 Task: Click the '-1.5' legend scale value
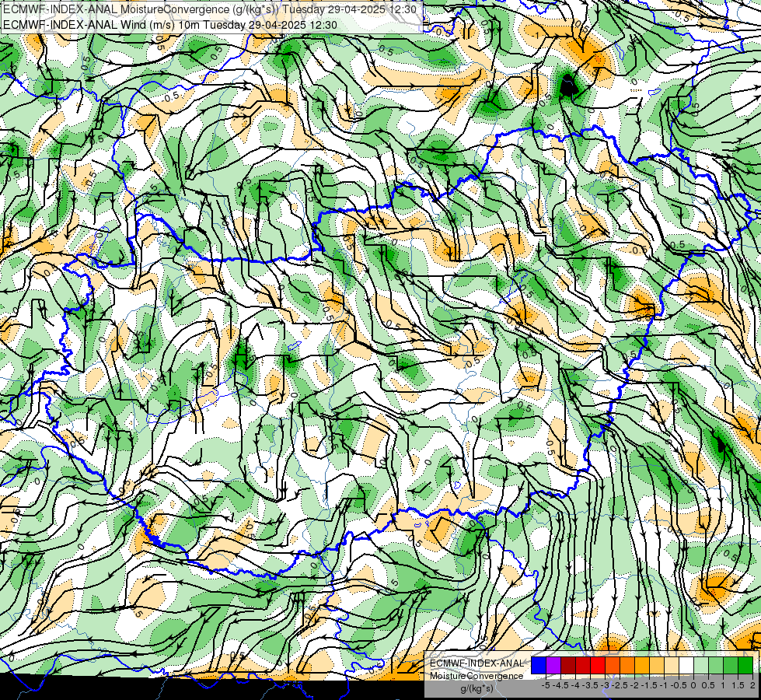tap(649, 685)
